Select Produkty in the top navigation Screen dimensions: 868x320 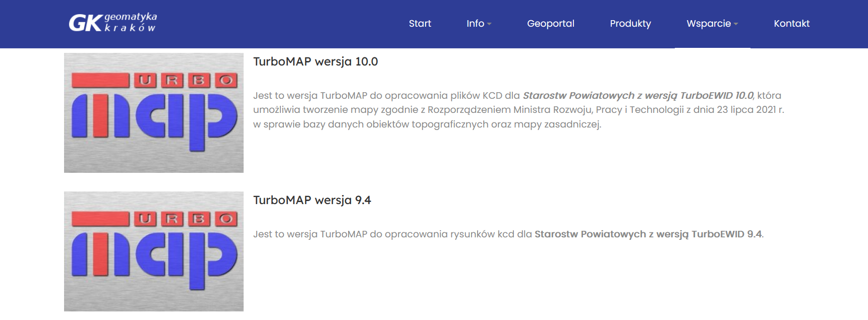point(630,24)
